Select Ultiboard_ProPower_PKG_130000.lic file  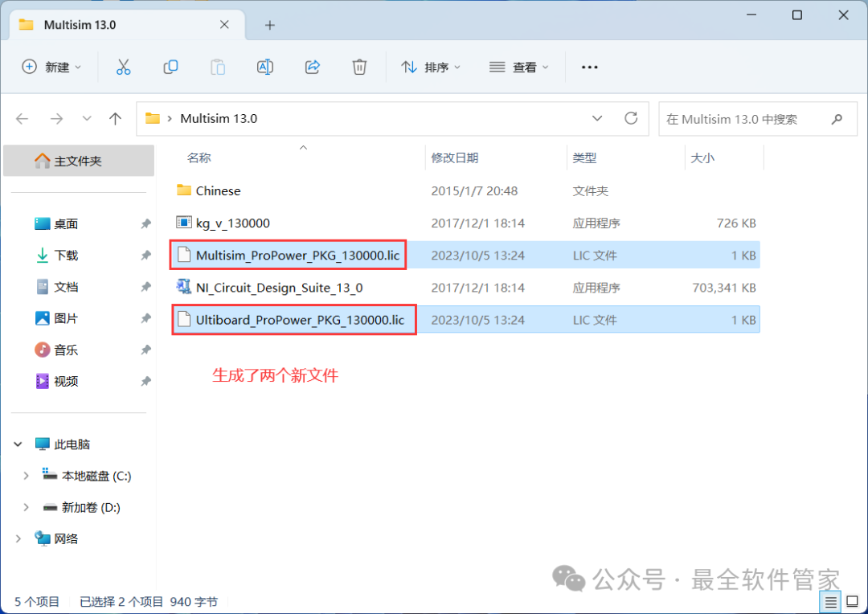click(466, 320)
